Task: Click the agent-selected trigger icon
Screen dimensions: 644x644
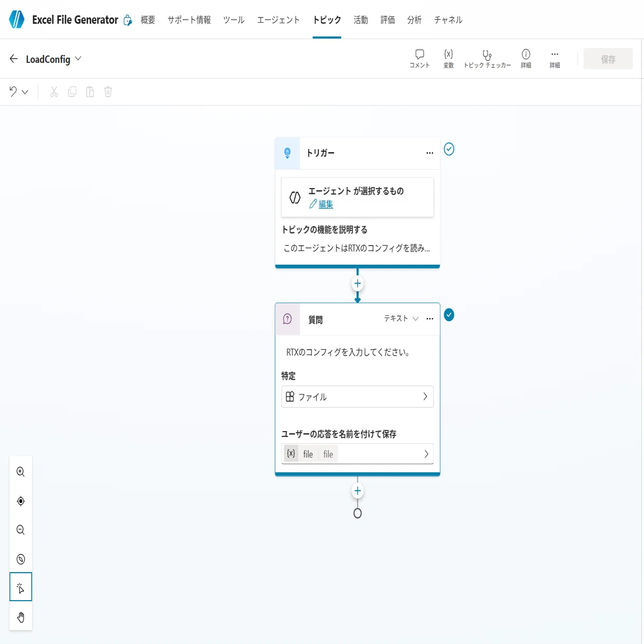Action: (295, 198)
